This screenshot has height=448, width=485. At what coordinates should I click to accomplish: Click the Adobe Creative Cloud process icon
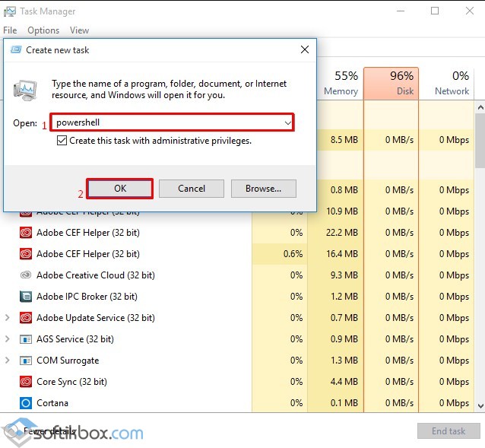pyautogui.click(x=25, y=275)
